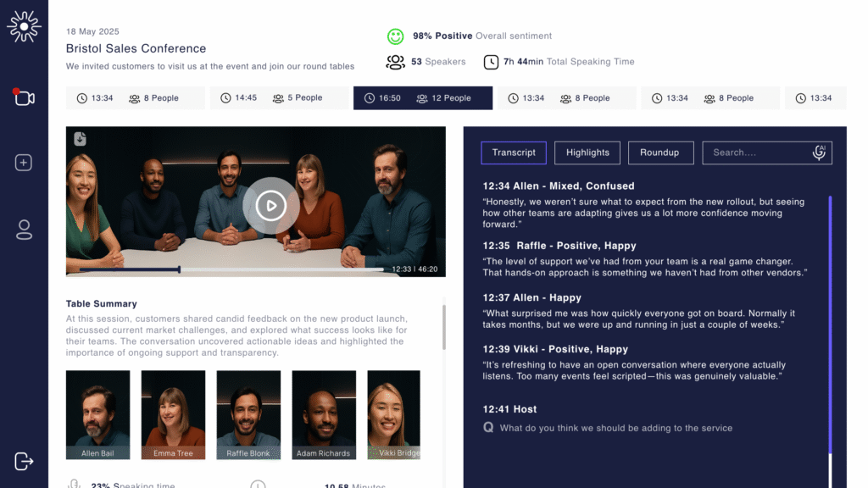Click the quote starting "The level of support"
Screen dimensions: 868x488
pos(645,267)
